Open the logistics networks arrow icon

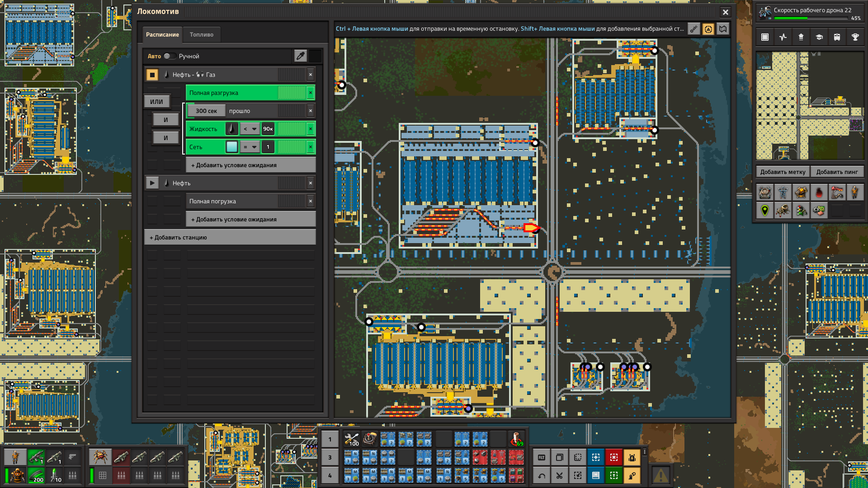801,37
